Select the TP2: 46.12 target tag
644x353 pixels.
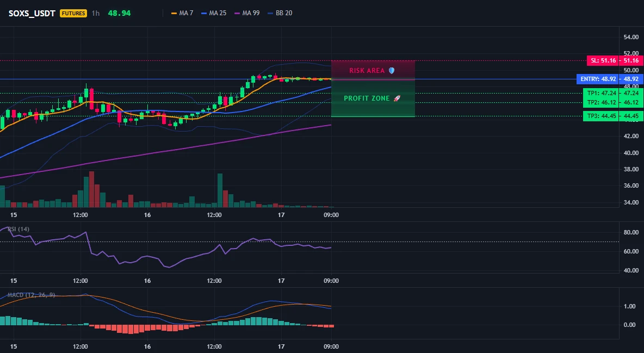click(x=601, y=102)
